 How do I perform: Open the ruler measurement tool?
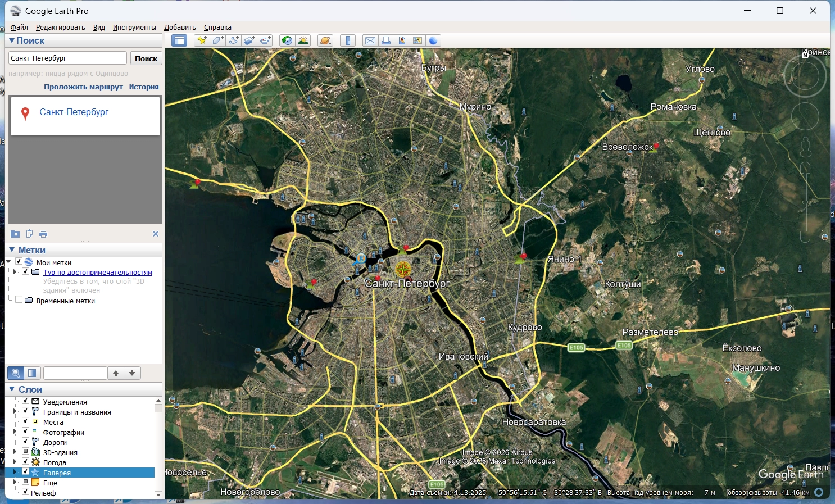[348, 40]
